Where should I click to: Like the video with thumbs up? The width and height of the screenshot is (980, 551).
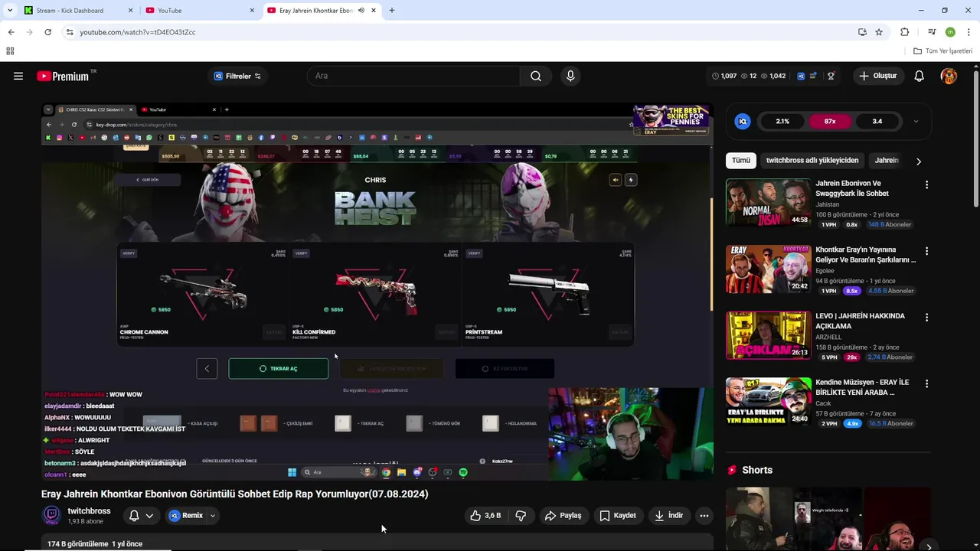(x=485, y=516)
